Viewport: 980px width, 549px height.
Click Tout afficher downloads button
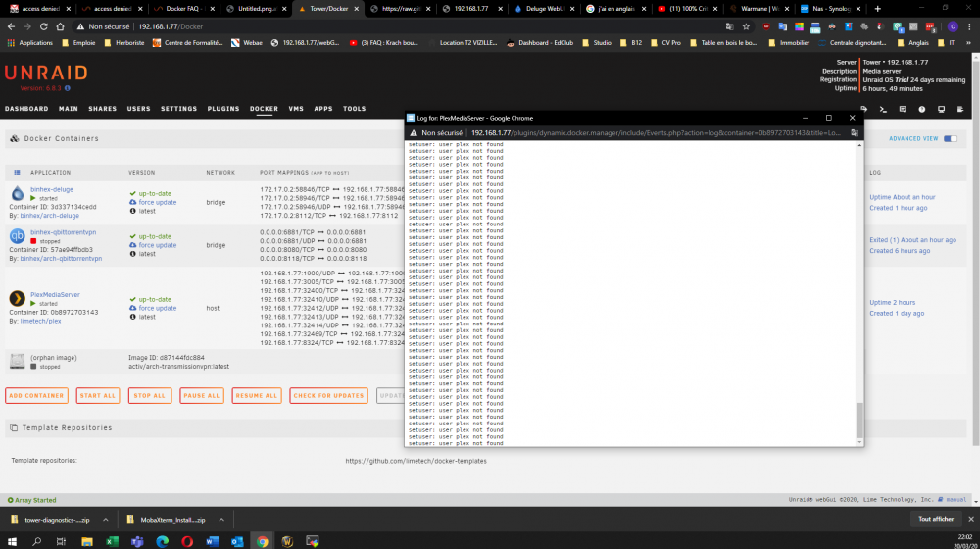click(x=935, y=519)
